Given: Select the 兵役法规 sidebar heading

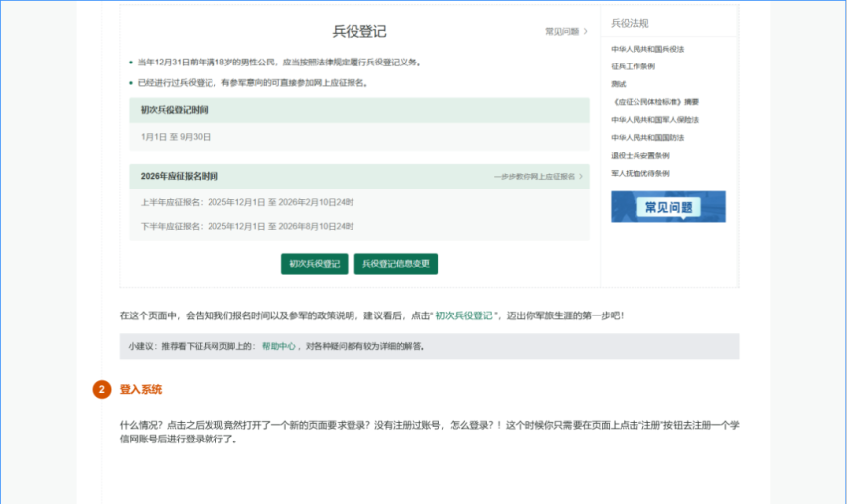Looking at the screenshot, I should pyautogui.click(x=630, y=23).
